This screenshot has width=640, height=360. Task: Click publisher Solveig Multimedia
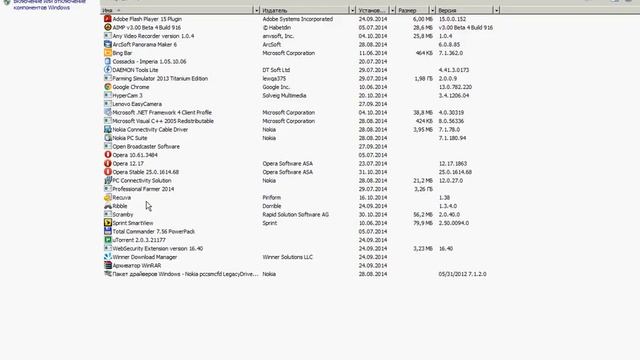click(x=284, y=96)
